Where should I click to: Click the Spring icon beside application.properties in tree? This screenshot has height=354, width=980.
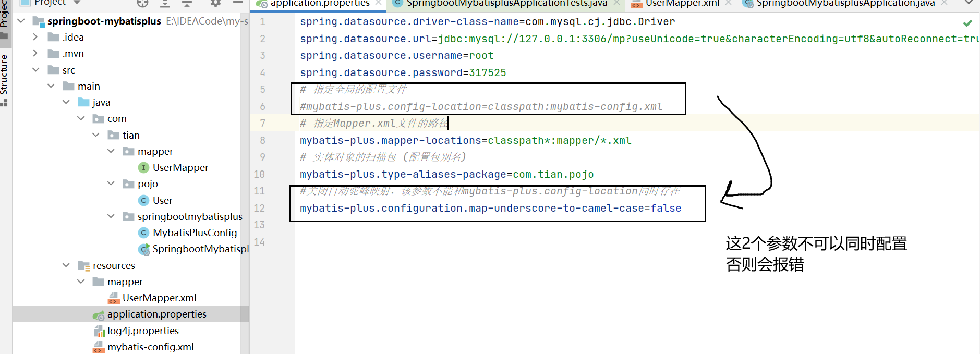[x=99, y=315]
